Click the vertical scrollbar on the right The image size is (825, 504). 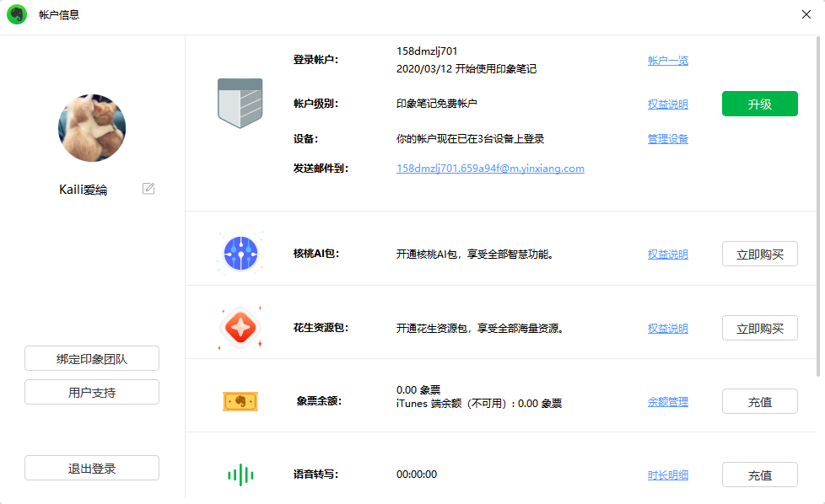click(818, 206)
